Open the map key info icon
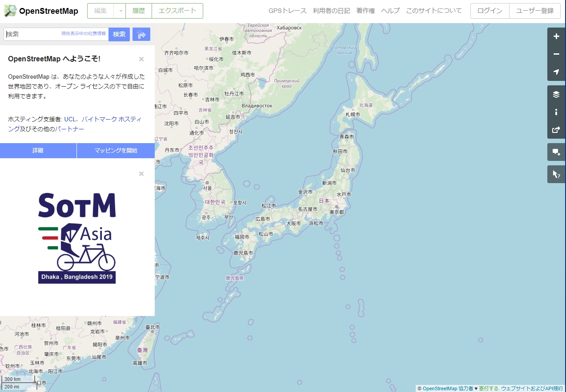Viewport: 566px width, 392px height. [556, 112]
